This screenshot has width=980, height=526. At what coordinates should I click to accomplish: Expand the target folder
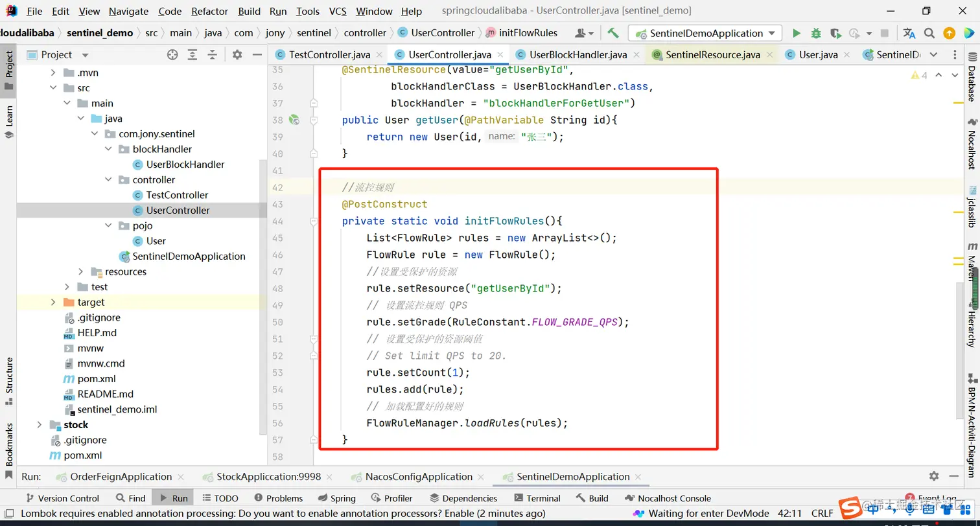[x=54, y=302]
